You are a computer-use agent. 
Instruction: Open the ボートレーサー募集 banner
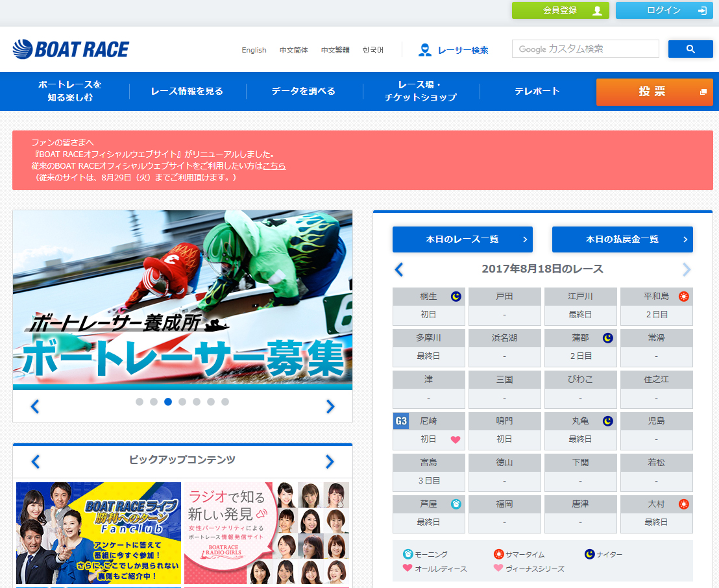click(182, 300)
